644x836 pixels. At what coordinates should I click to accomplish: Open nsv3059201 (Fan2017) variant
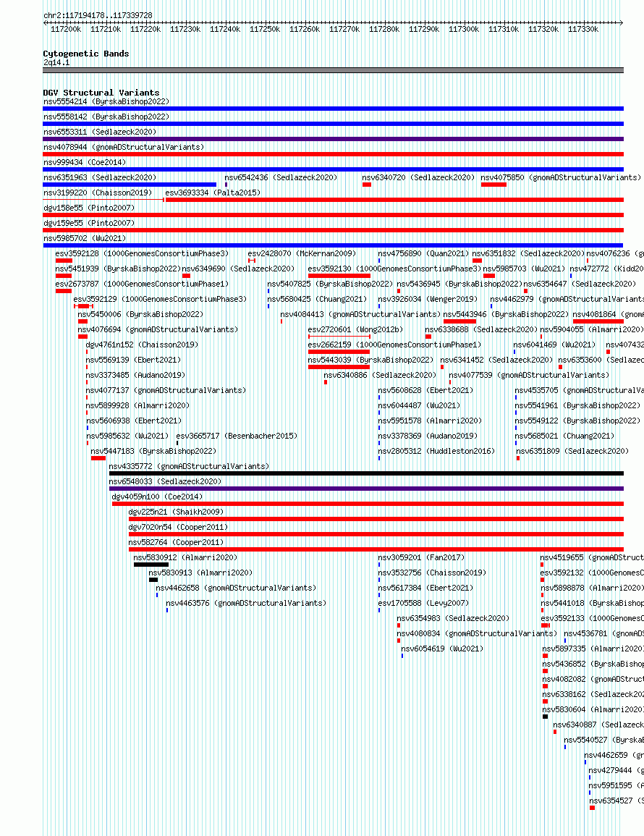(x=421, y=557)
